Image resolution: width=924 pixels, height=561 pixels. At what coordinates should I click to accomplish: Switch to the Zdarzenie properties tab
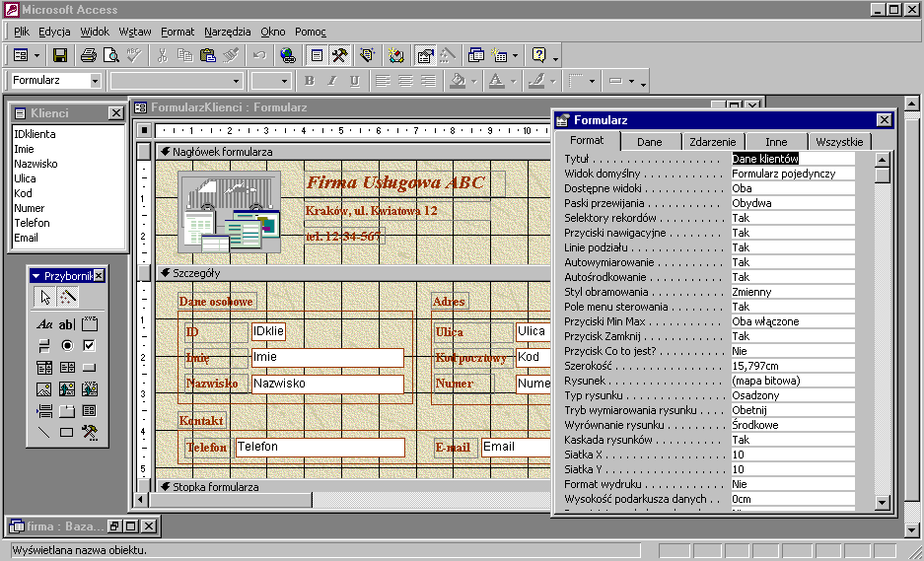coord(713,141)
